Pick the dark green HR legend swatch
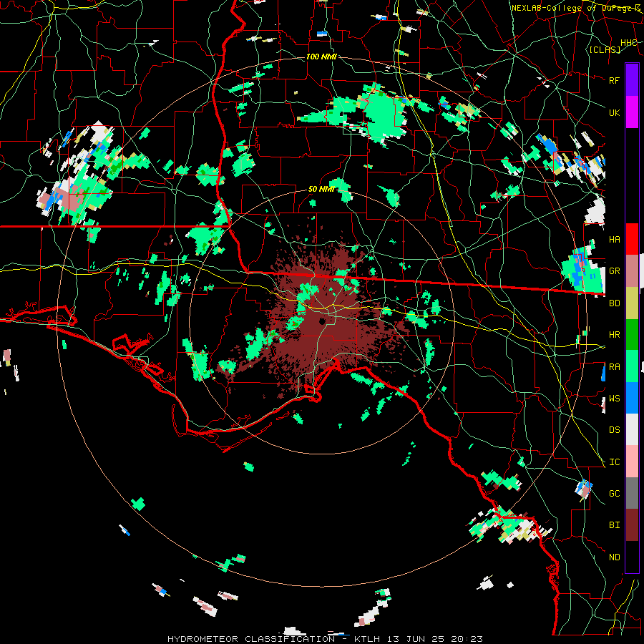This screenshot has height=644, width=644. pyautogui.click(x=632, y=334)
